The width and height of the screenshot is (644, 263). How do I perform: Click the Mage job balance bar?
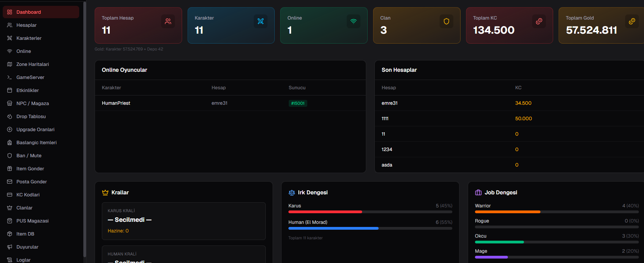tap(557, 257)
